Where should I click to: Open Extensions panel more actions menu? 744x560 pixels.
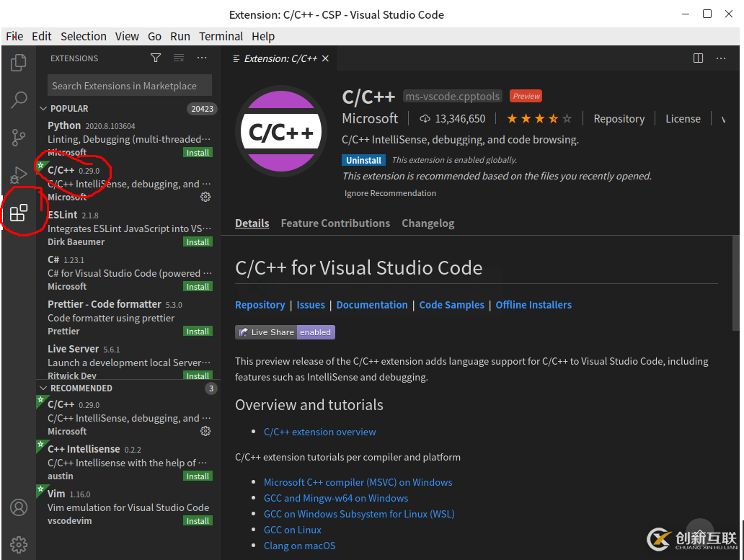pyautogui.click(x=202, y=58)
